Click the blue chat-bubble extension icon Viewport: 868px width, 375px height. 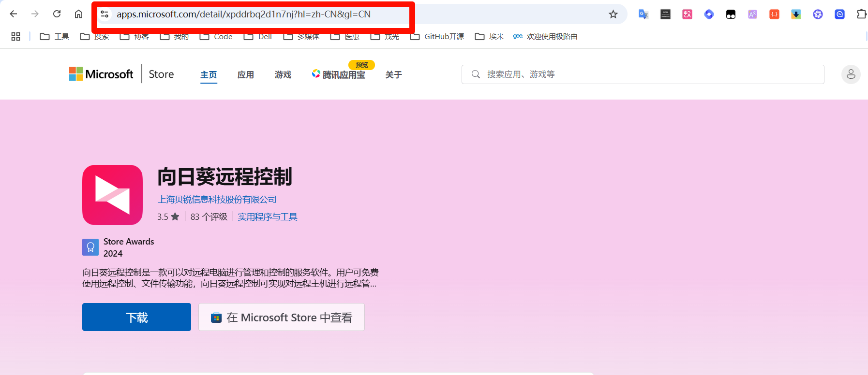coord(839,14)
